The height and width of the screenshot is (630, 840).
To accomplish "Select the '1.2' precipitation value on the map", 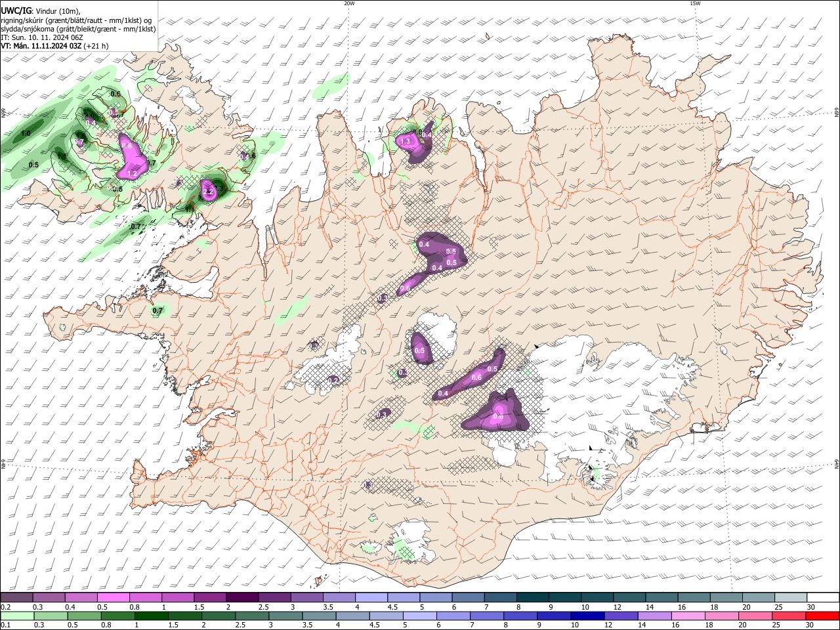I will (x=132, y=174).
